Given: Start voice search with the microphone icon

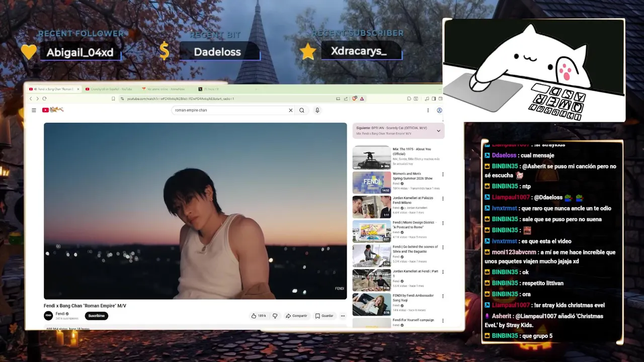Looking at the screenshot, I should [x=317, y=110].
